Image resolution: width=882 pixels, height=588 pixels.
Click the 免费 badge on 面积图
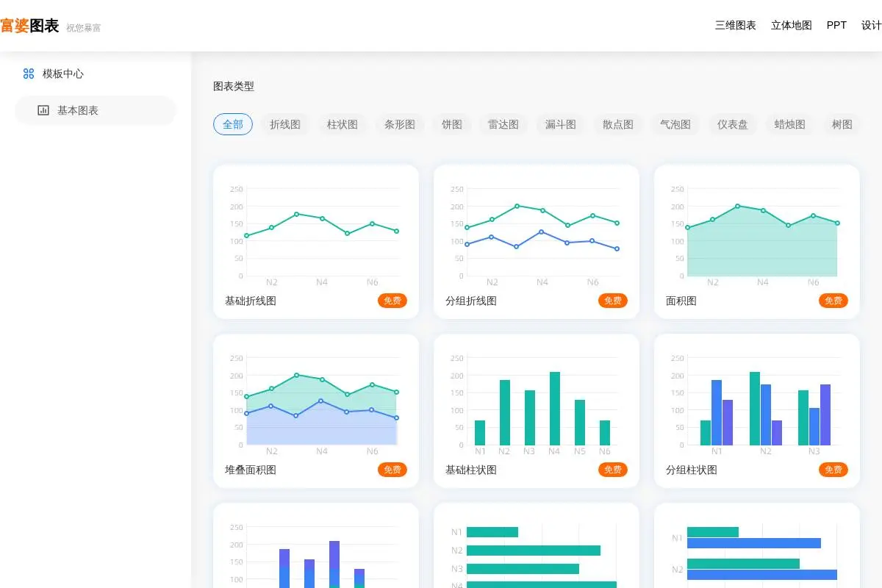click(833, 301)
